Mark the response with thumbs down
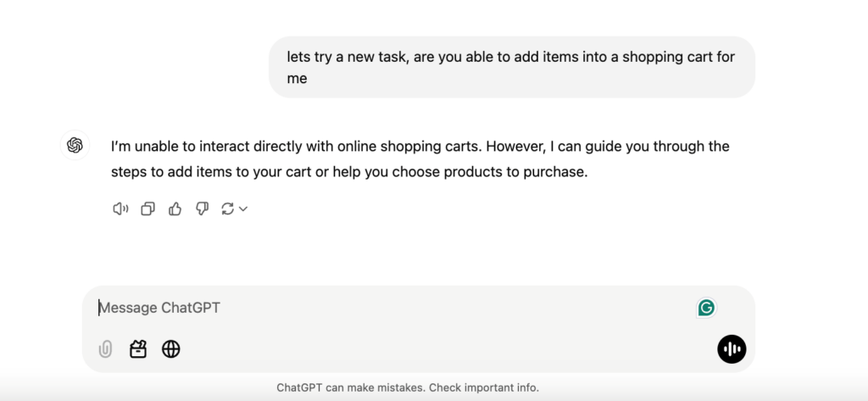The image size is (868, 401). 202,209
